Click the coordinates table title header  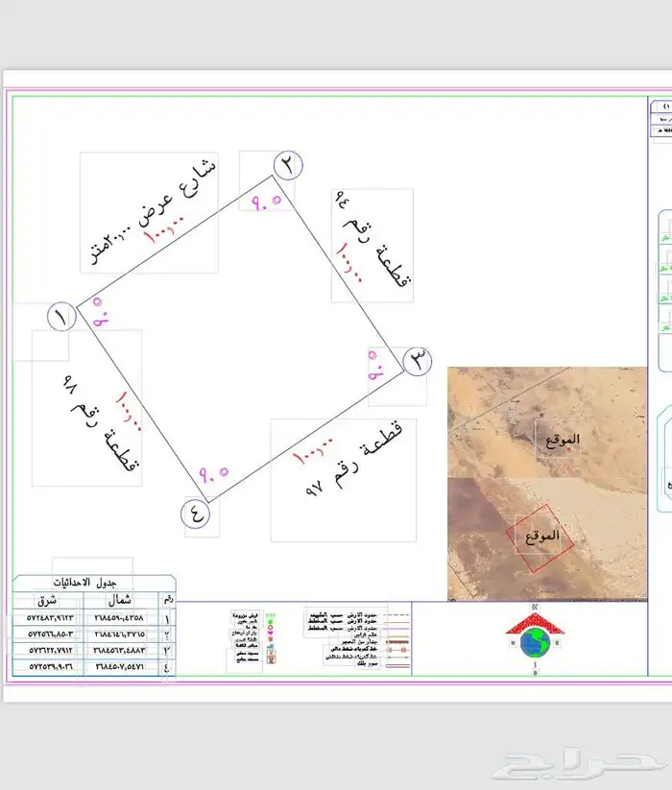(94, 584)
